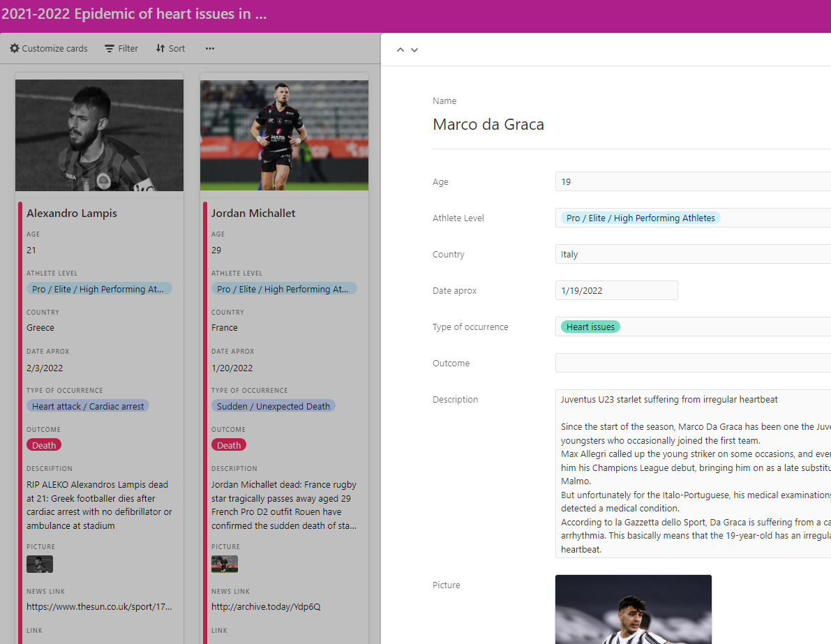The height and width of the screenshot is (644, 831).
Task: Click the Age field showing 19
Action: click(693, 182)
